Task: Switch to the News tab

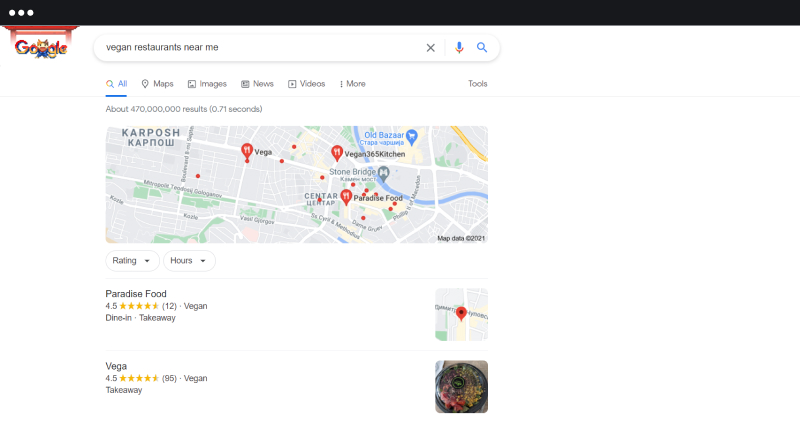Action: click(258, 84)
